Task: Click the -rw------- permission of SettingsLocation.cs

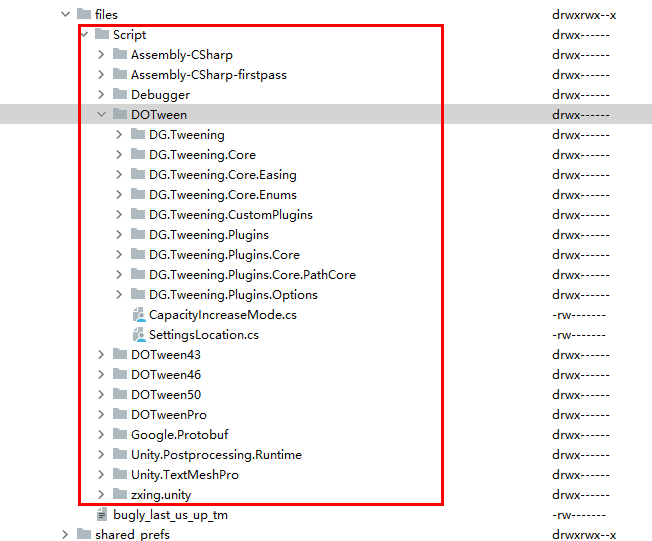Action: (x=578, y=335)
